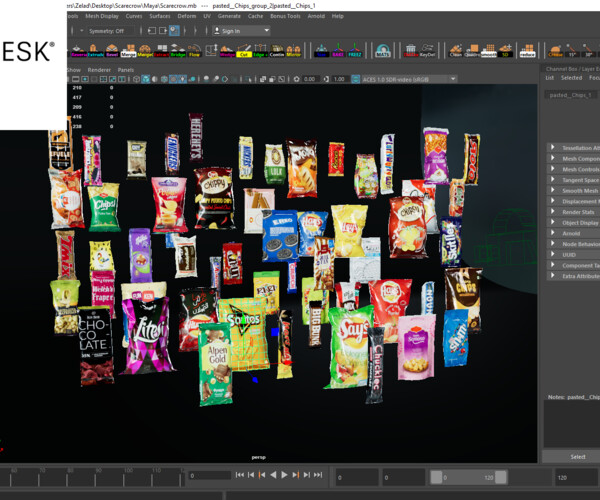
Task: Click the Reverse shelf icon
Action: (x=78, y=50)
